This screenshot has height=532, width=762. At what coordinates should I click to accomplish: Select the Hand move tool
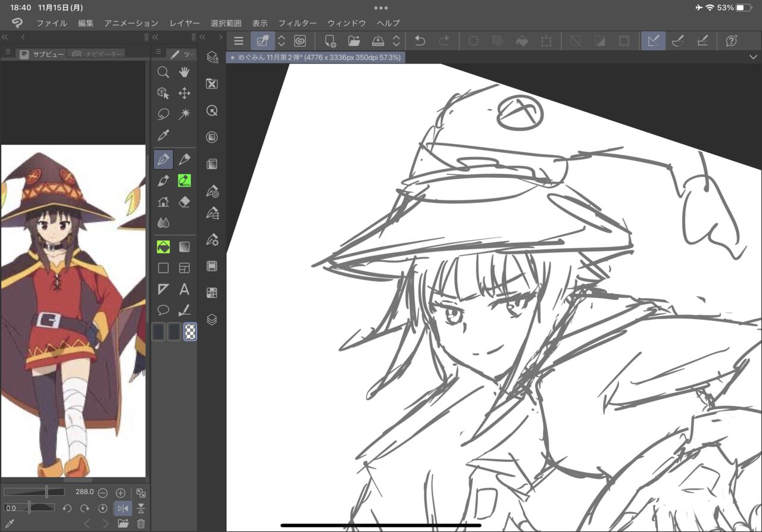(185, 73)
